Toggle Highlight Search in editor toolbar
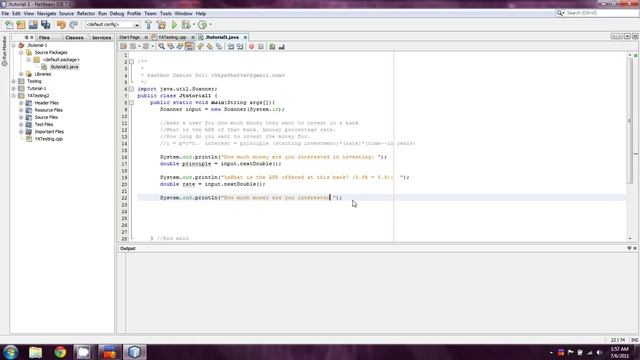The height and width of the screenshot is (360, 640). [189, 47]
